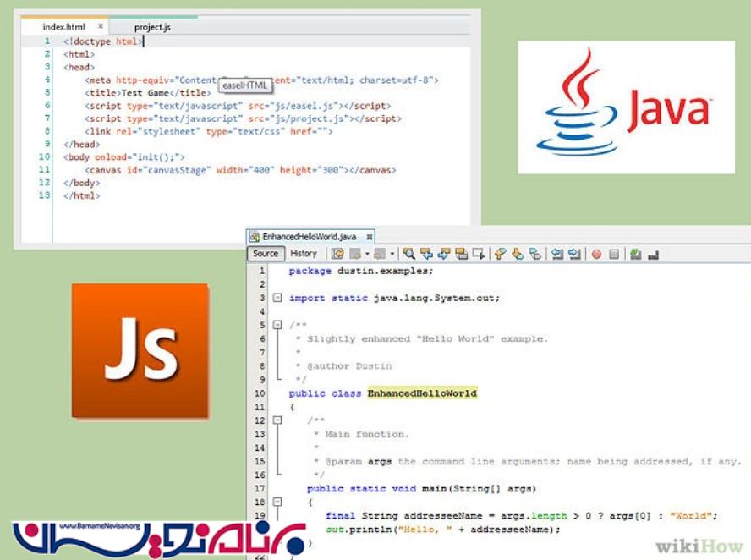751x560 pixels.
Task: Click the Comment code icon
Action: (636, 254)
